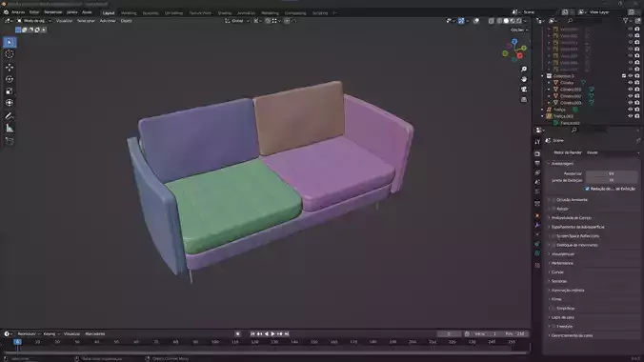Select the wireframe viewport shading mode
Image resolution: width=644 pixels, height=362 pixels.
point(499,21)
